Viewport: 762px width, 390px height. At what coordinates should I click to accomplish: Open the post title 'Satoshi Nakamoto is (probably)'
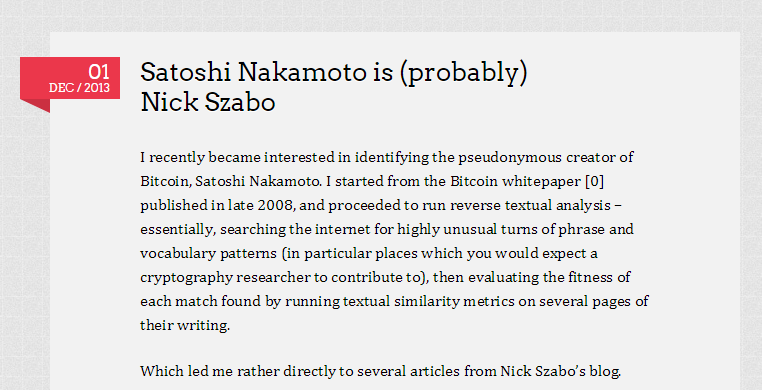pyautogui.click(x=334, y=73)
